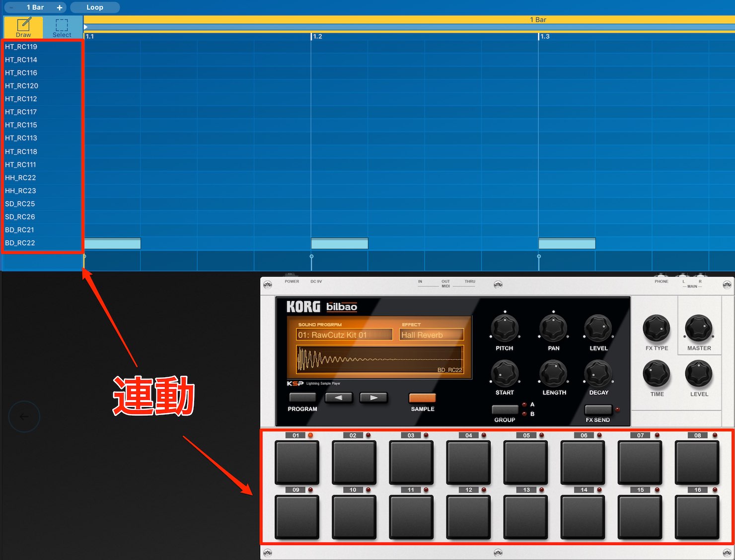735x560 pixels.
Task: Go to previous program with left arrow
Action: 339,397
